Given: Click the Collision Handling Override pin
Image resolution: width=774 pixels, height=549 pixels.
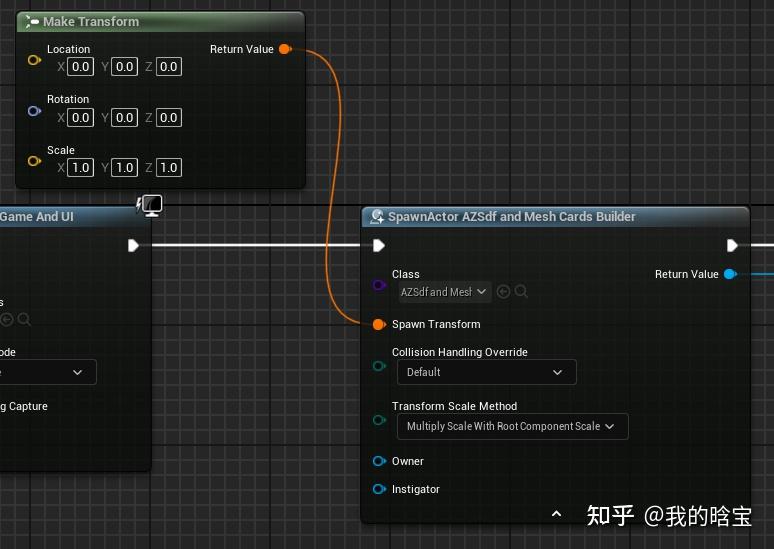Looking at the screenshot, I should tap(379, 366).
